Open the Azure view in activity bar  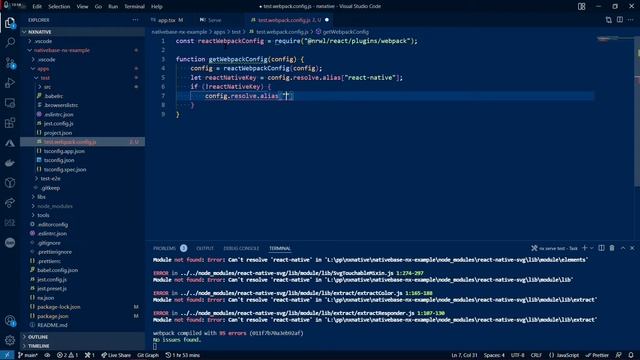click(x=10, y=143)
